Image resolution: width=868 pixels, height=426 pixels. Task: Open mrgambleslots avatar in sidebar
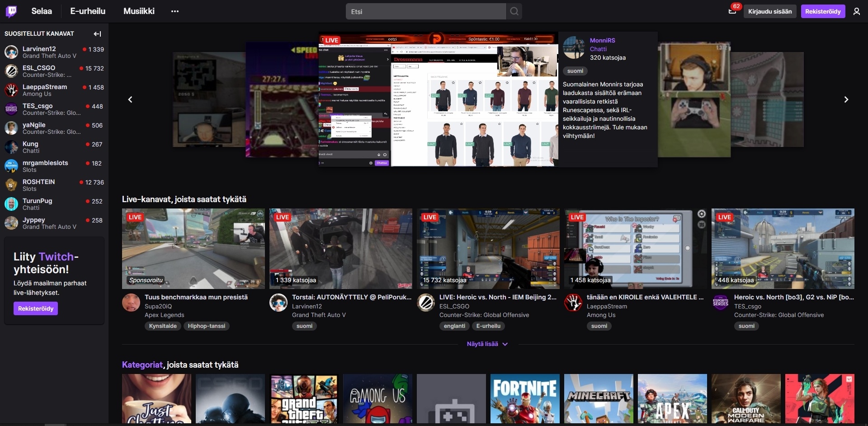[11, 166]
